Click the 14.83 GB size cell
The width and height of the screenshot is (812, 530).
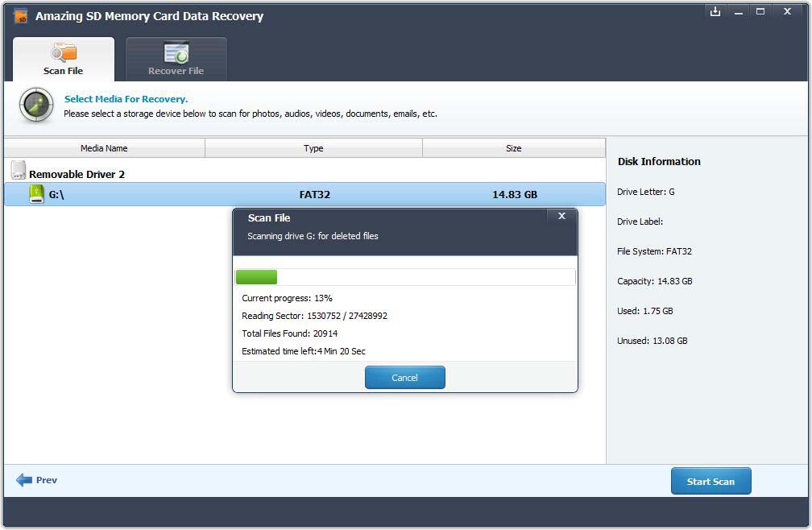(x=515, y=195)
